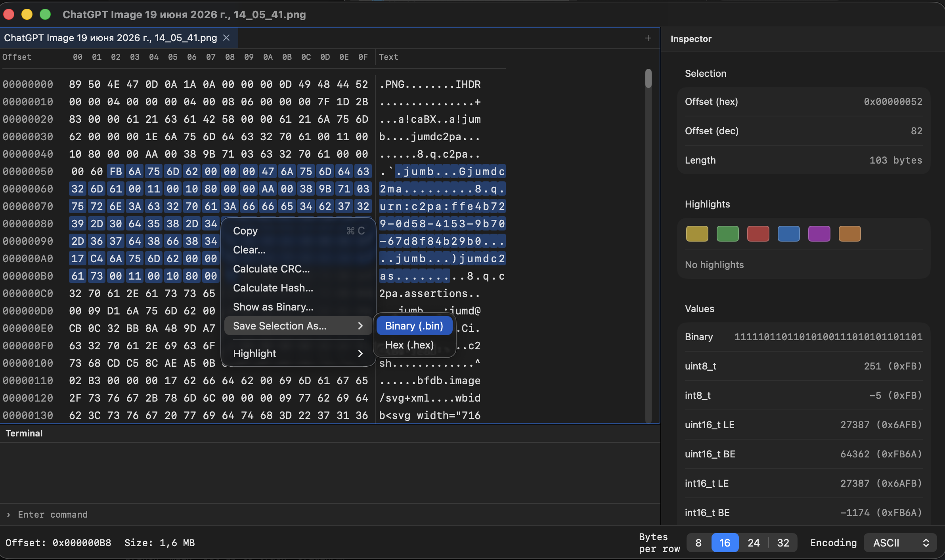Viewport: 945px width, 560px height.
Task: Click the text 'b<svg width="716'
Action: pyautogui.click(x=430, y=415)
